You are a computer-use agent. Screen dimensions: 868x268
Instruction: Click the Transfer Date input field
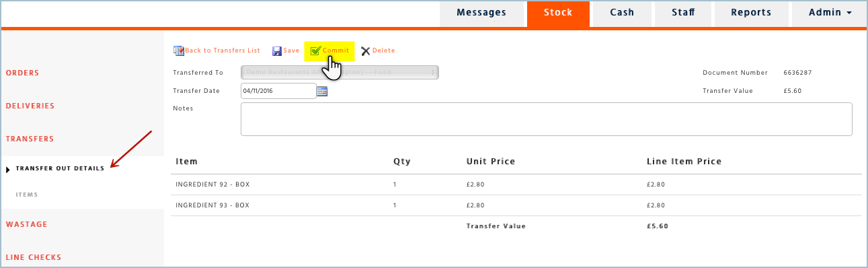tap(278, 91)
